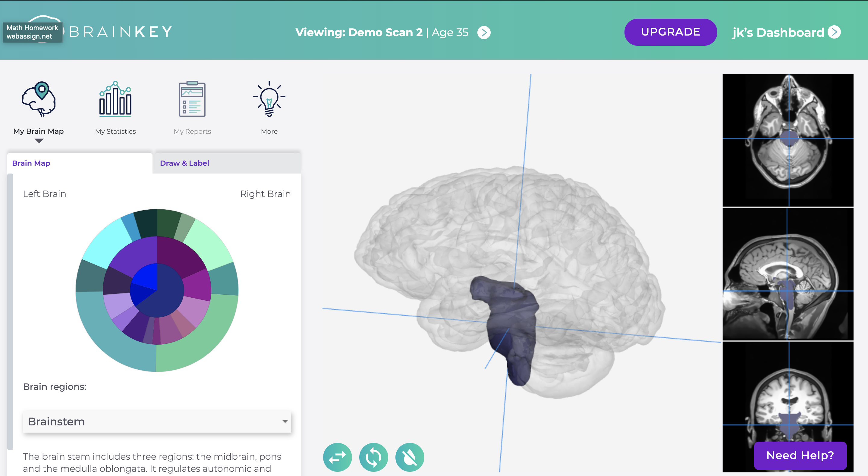This screenshot has height=476, width=868.
Task: Open the Brainstem brain regions dropdown
Action: pyautogui.click(x=157, y=421)
